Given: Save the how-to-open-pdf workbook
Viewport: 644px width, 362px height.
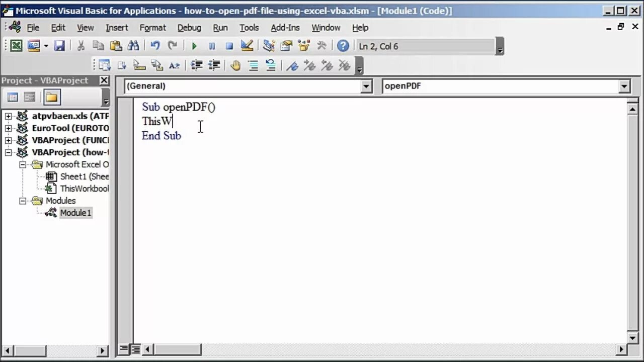Looking at the screenshot, I should point(60,46).
